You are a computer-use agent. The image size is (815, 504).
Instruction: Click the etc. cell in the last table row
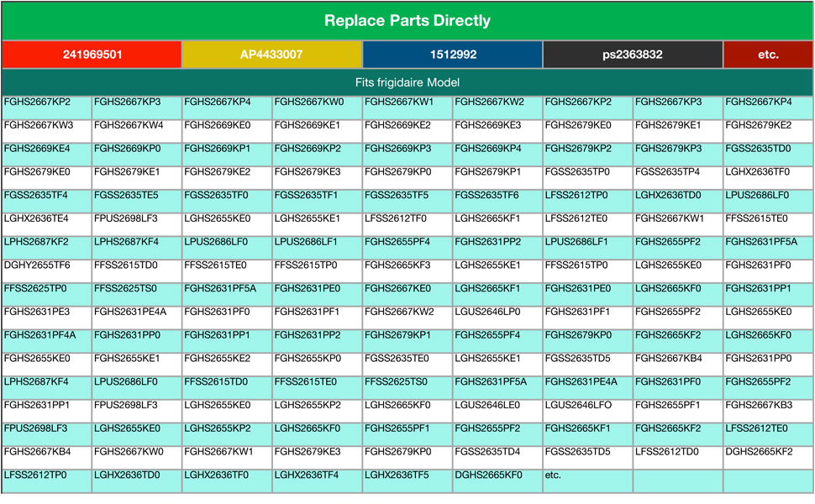pyautogui.click(x=553, y=475)
